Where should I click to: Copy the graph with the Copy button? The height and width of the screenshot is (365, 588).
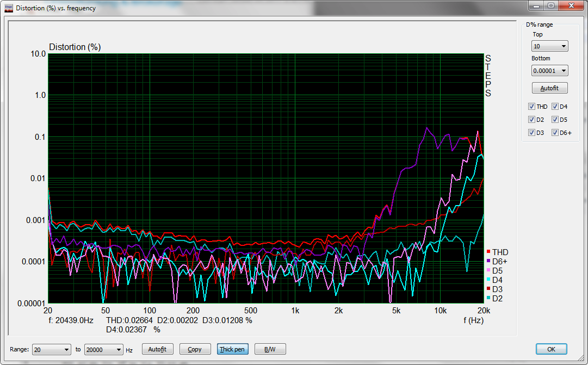pos(194,349)
